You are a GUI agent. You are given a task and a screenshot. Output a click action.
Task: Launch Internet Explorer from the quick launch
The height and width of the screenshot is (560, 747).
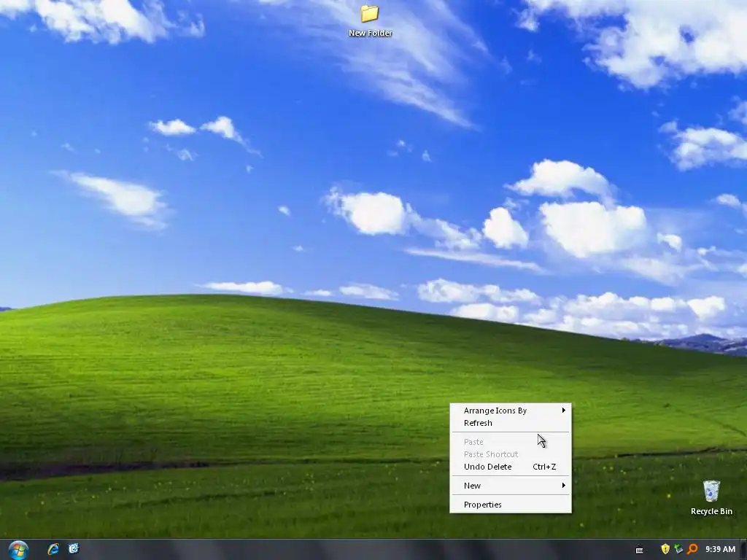tap(53, 549)
